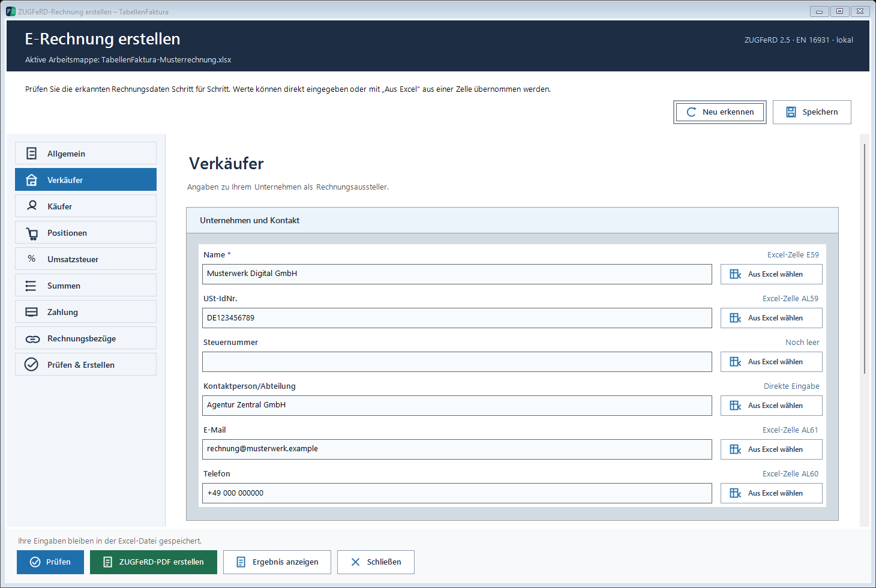This screenshot has height=588, width=876.
Task: Focus the empty Steuernummer field
Action: [x=457, y=362]
